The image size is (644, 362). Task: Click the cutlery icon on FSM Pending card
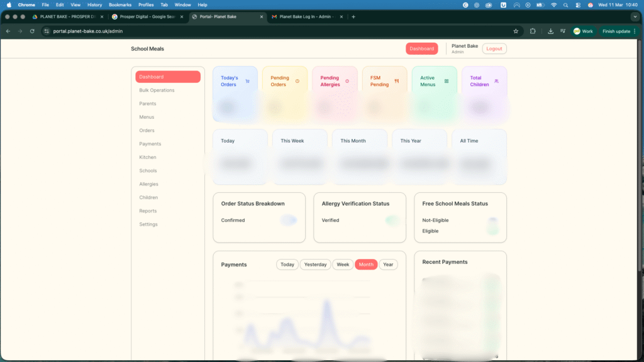tap(397, 81)
